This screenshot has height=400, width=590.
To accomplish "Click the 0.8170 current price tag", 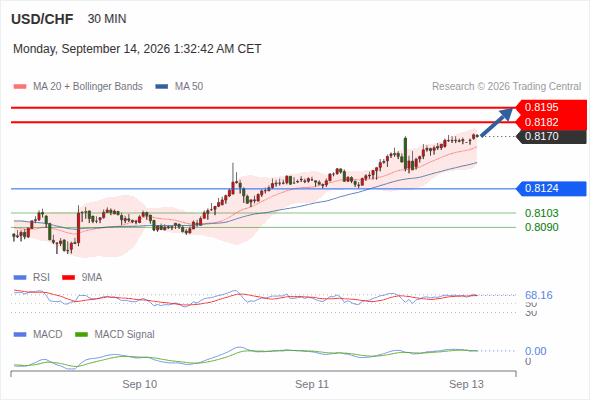I will pyautogui.click(x=551, y=136).
